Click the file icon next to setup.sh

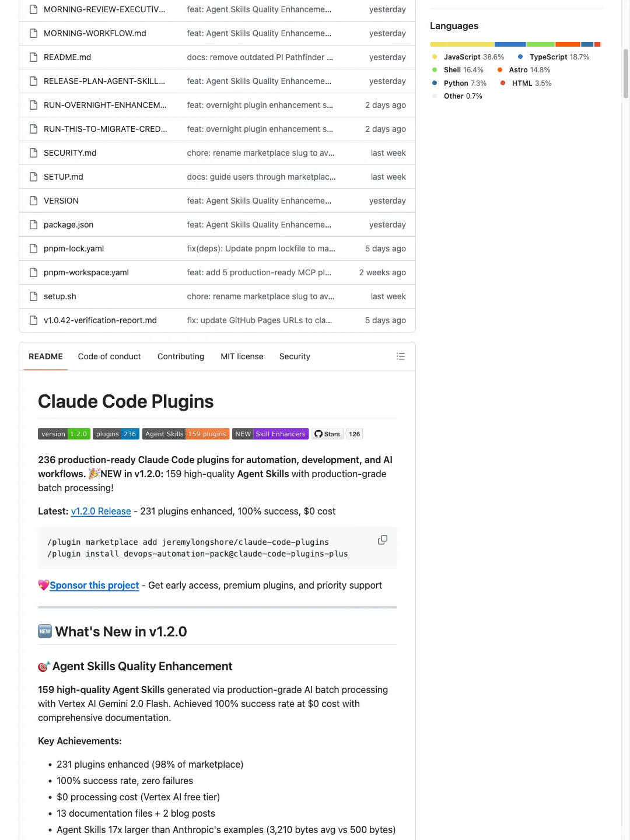click(34, 296)
